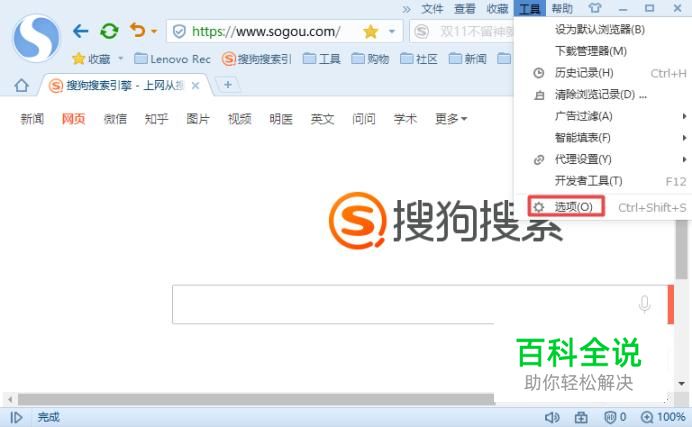Open the 社区 bookmark folder
This screenshot has width=692, height=427.
[x=419, y=59]
